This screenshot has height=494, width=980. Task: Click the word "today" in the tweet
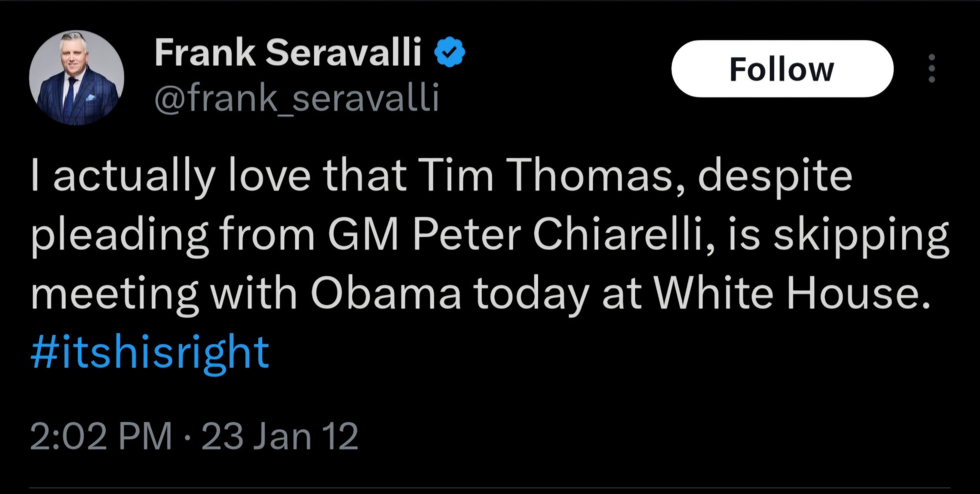pyautogui.click(x=531, y=295)
